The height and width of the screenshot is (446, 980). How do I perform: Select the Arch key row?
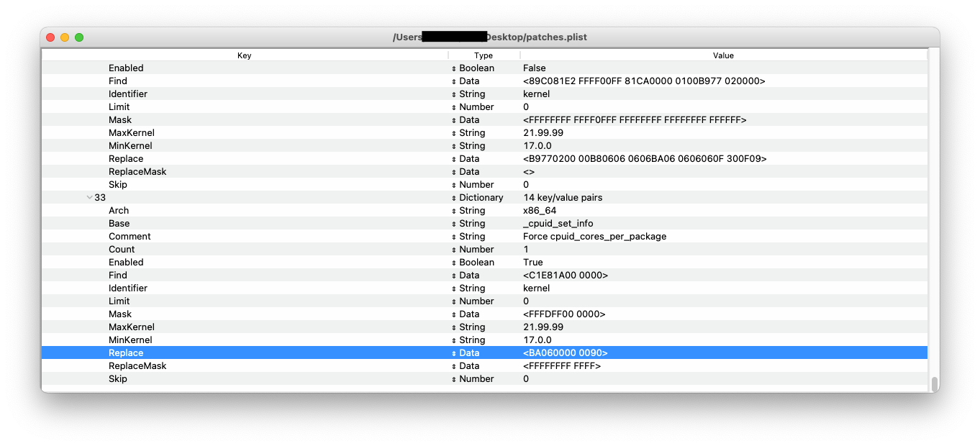click(119, 211)
